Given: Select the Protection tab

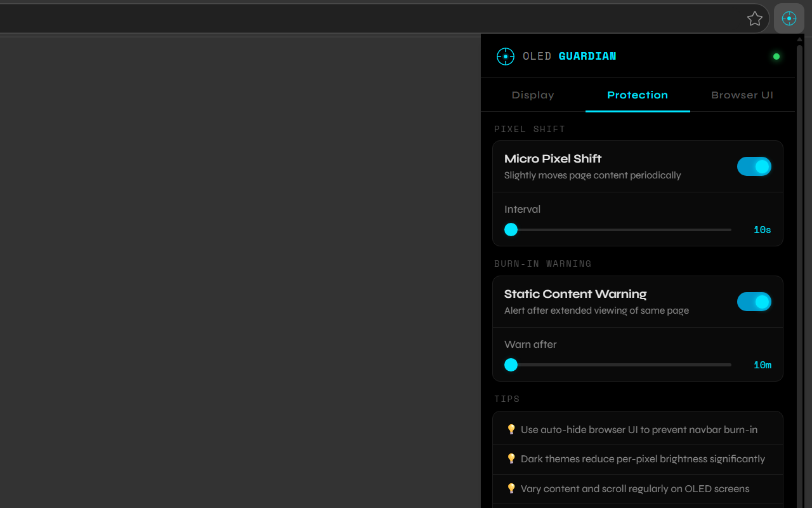Looking at the screenshot, I should click(638, 95).
